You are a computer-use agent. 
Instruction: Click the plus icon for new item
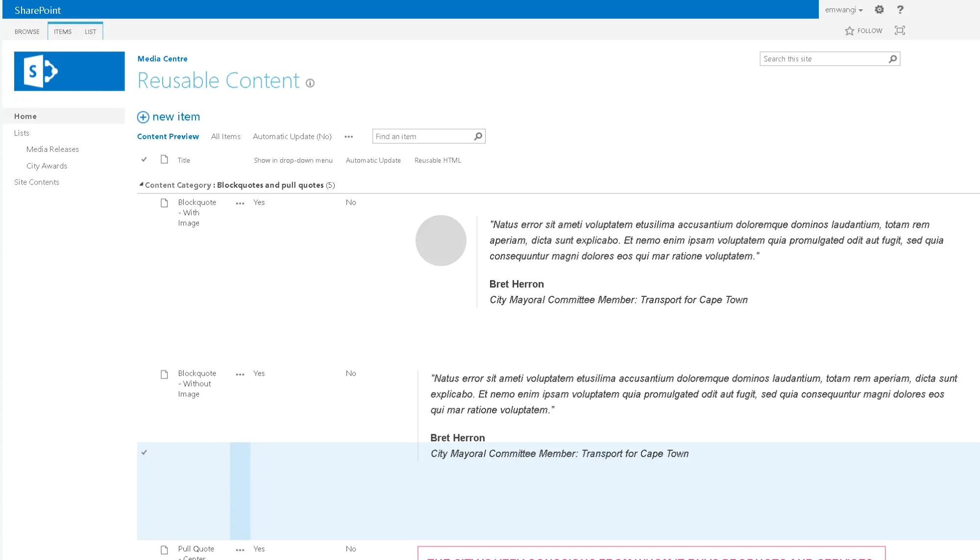[143, 117]
